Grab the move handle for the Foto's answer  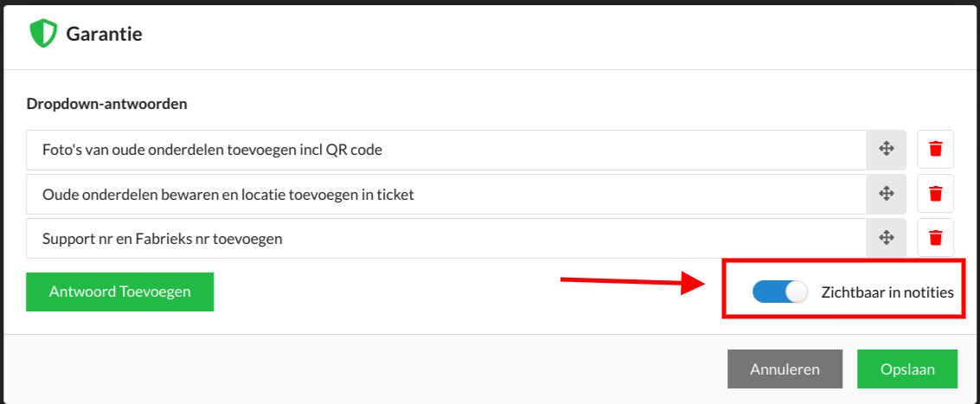pyautogui.click(x=886, y=150)
